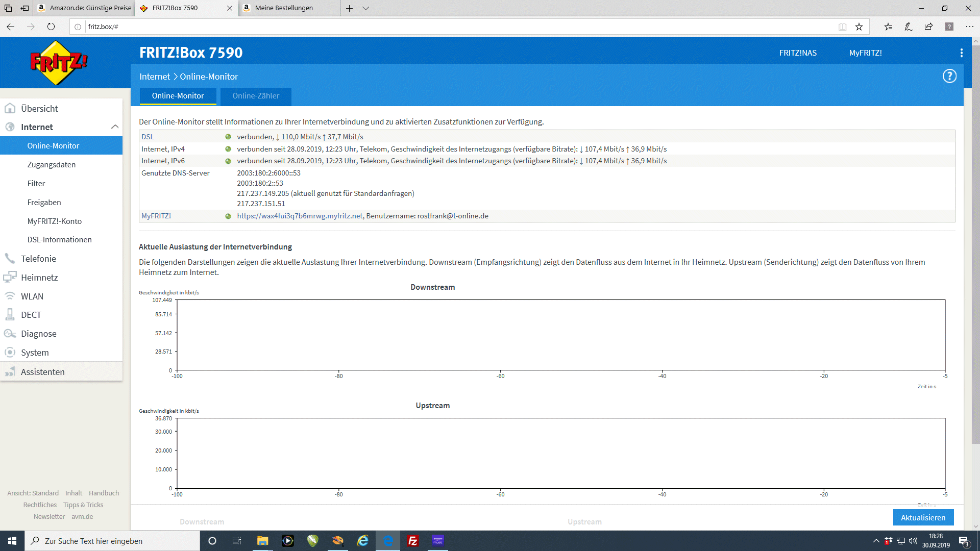Open Internet Explorer from taskbar
The height and width of the screenshot is (551, 980).
[363, 541]
